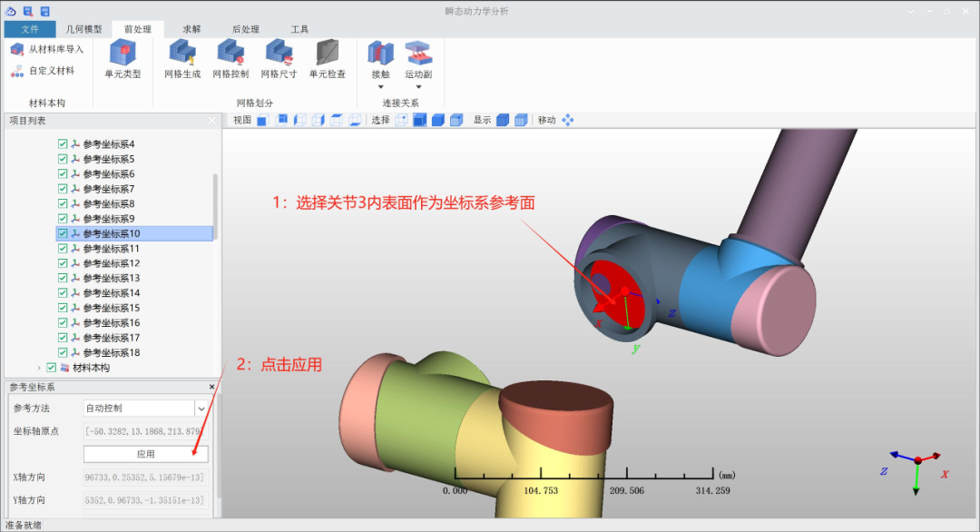Click the Y轴方向 input field
Viewport: 980px width, 532px height.
pos(145,500)
